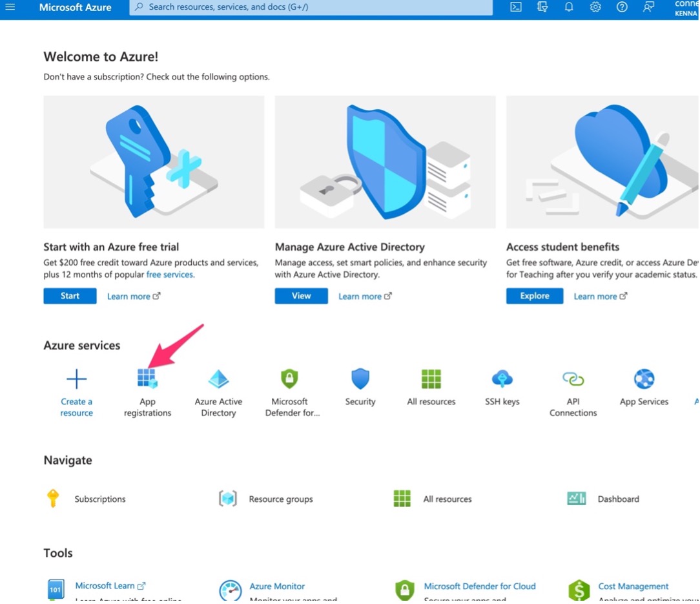This screenshot has height=604, width=700.
Task: Open the Feedback icon in header
Action: click(x=648, y=7)
